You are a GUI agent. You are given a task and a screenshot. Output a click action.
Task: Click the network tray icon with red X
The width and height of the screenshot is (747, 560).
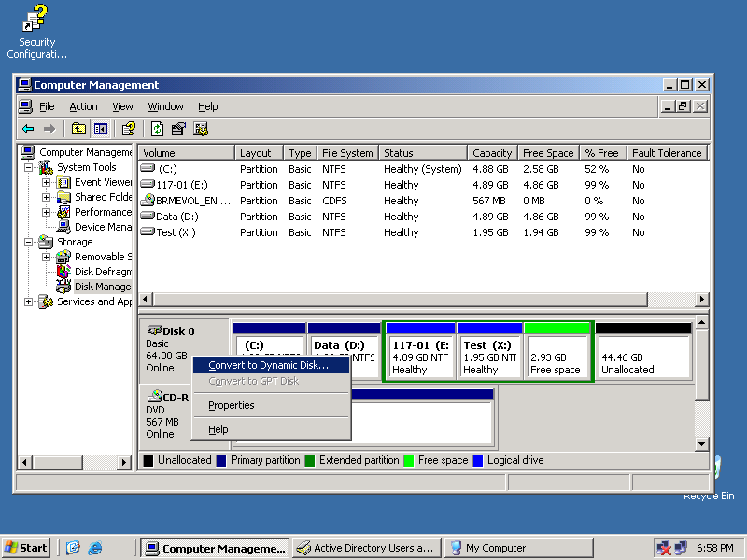click(664, 548)
